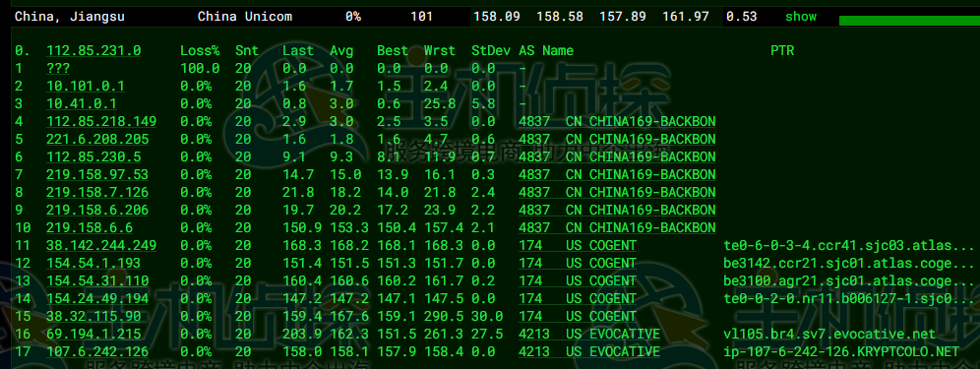This screenshot has width=980, height=369.
Task: Open hop 3 address 10.41.0.1
Action: coord(82,104)
